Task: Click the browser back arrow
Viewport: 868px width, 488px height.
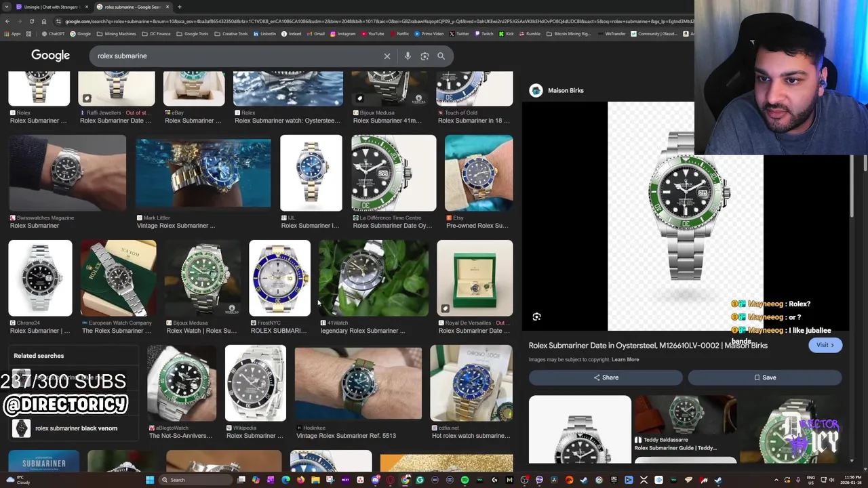Action: click(x=7, y=21)
